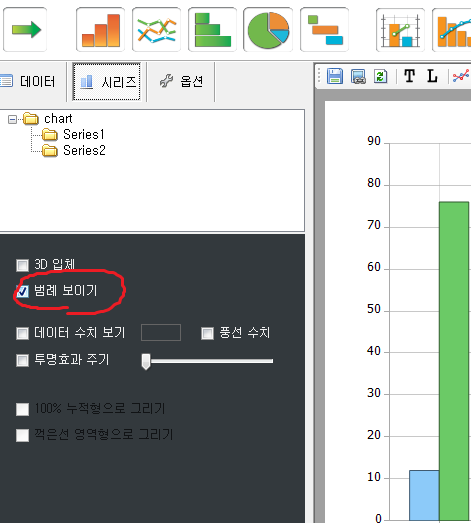Screen dimensions: 471x523
Task: Enable the 데이터 수치 보기 checkbox
Action: coord(22,333)
